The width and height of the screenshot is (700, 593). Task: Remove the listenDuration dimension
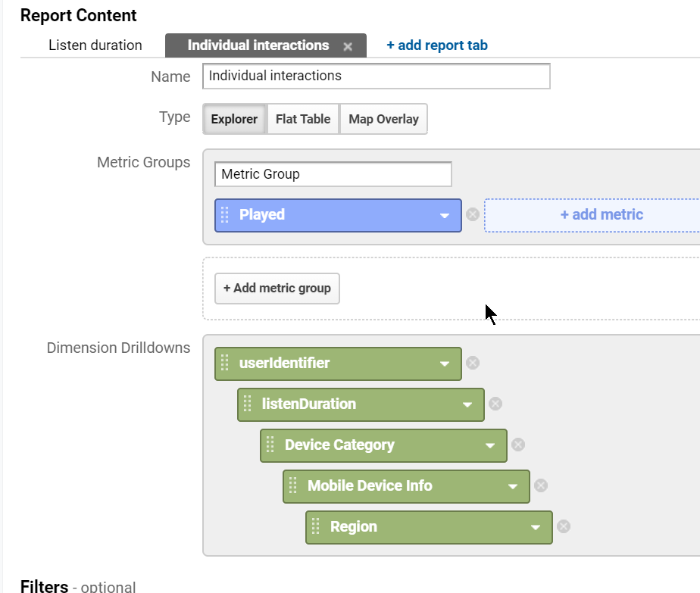point(495,404)
